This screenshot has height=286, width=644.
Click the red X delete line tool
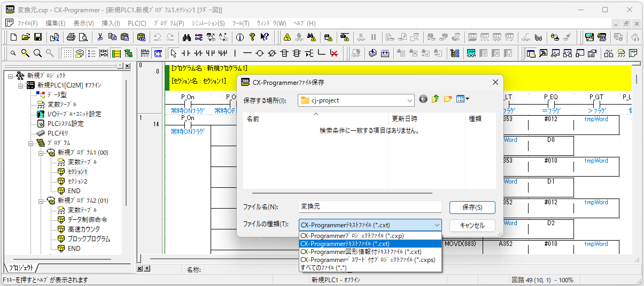tap(334, 53)
